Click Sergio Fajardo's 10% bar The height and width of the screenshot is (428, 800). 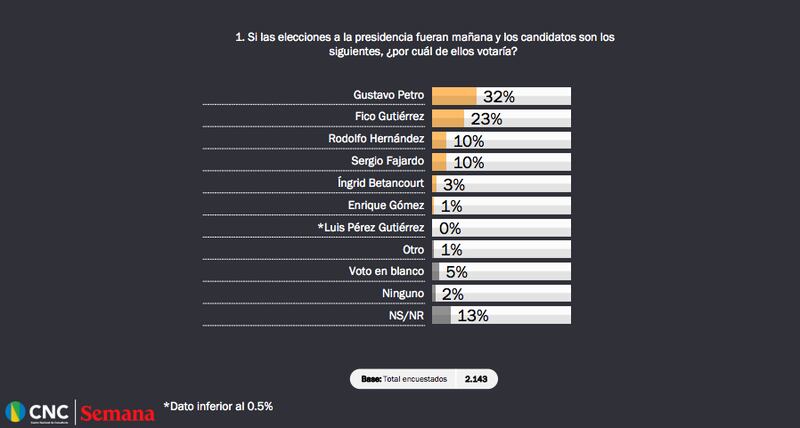[439, 162]
